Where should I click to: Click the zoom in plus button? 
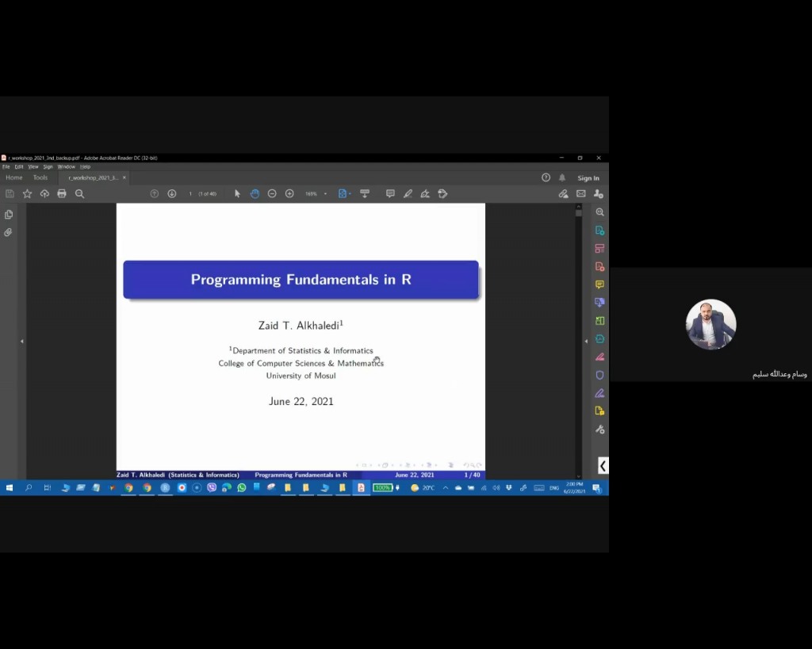point(289,193)
